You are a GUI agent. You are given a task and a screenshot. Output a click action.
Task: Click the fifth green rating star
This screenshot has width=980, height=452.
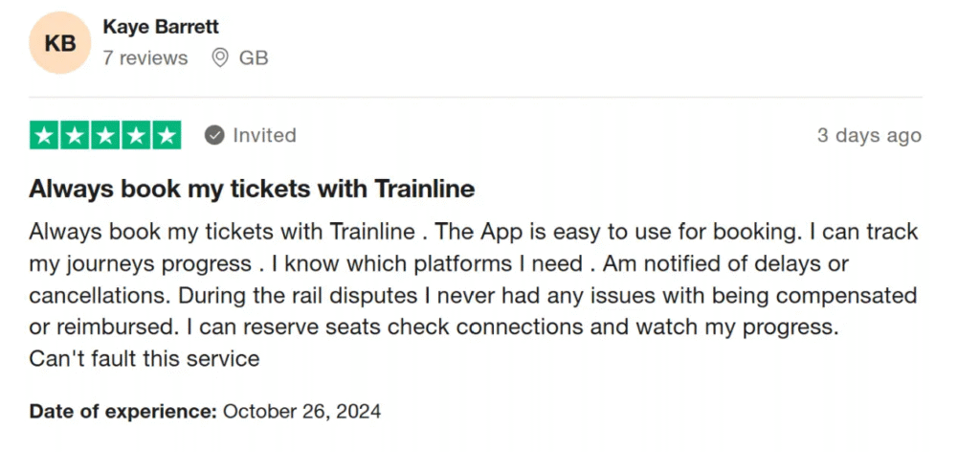coord(167,135)
